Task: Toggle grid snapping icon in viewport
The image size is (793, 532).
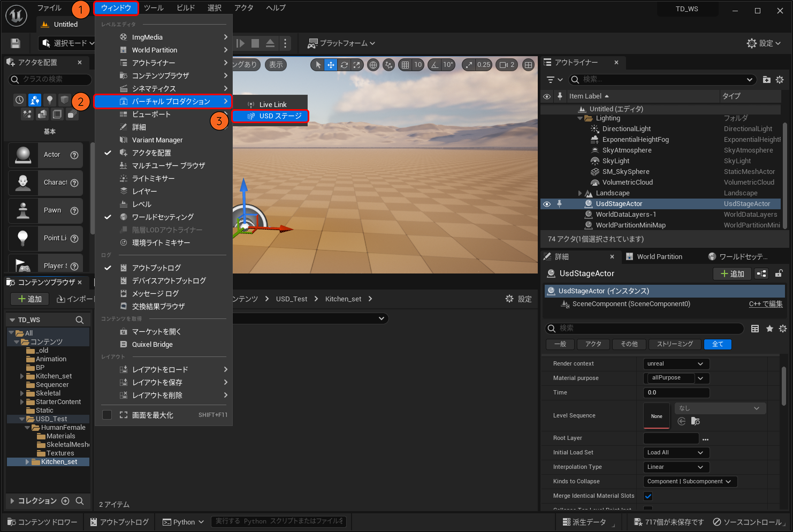Action: tap(405, 65)
